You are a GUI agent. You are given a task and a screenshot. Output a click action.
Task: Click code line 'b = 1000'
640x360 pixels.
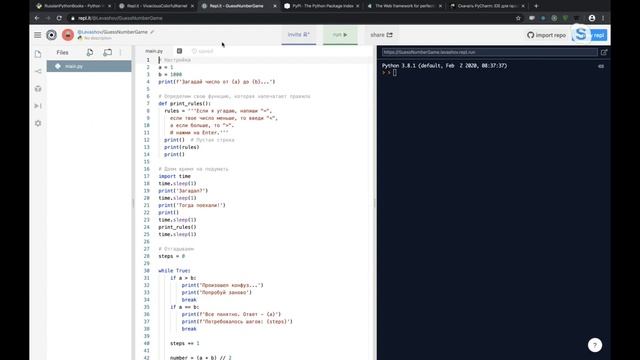[170, 75]
